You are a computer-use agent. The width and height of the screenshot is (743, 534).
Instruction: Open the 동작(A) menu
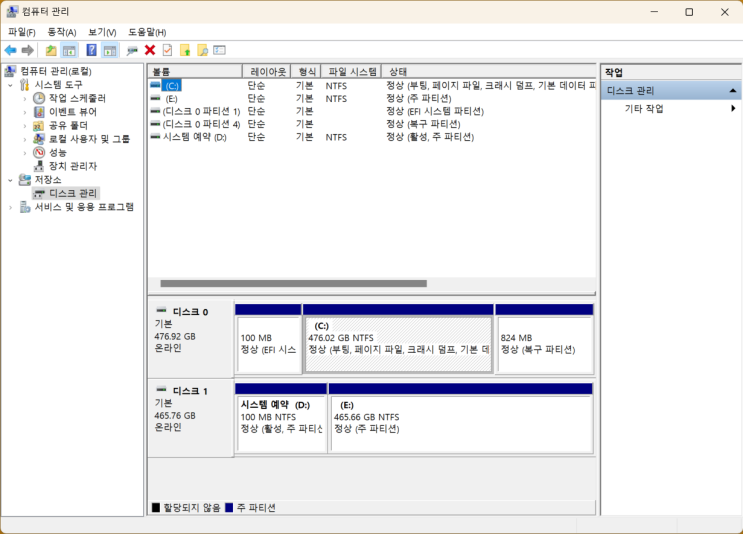point(62,32)
